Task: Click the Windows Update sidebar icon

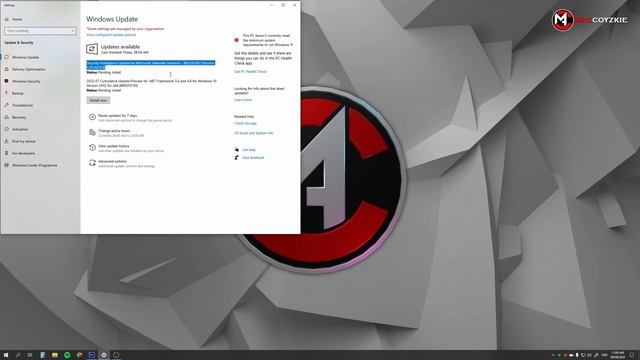Action: [x=7, y=57]
